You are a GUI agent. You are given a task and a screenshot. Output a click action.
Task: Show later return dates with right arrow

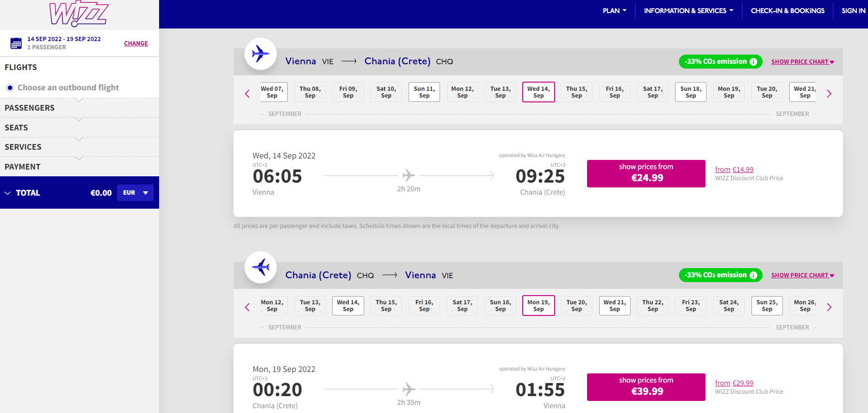[x=829, y=307]
